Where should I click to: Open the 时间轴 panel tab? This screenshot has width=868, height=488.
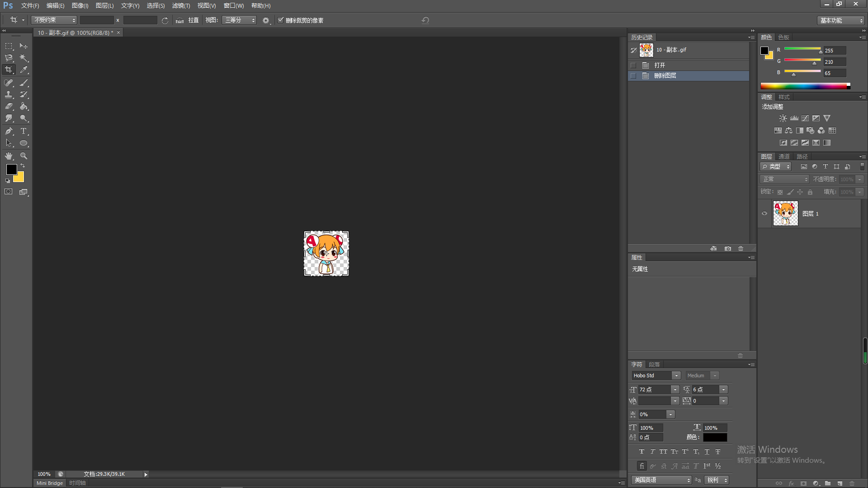coord(77,483)
